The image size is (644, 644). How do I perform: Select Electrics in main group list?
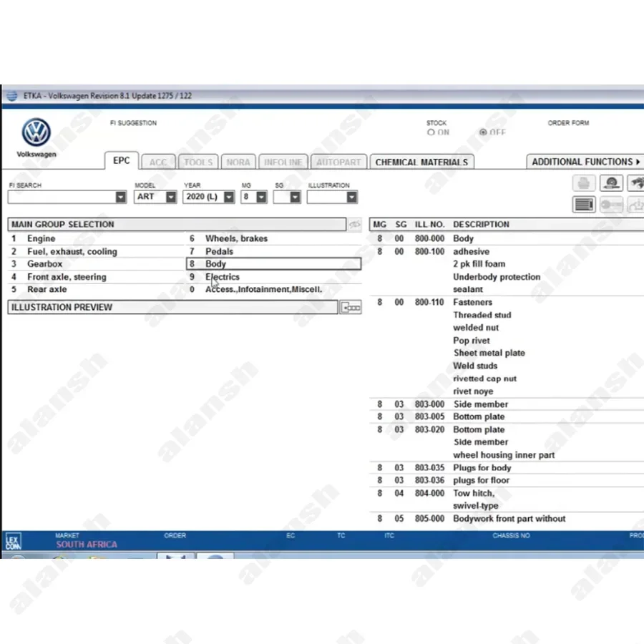coord(223,277)
